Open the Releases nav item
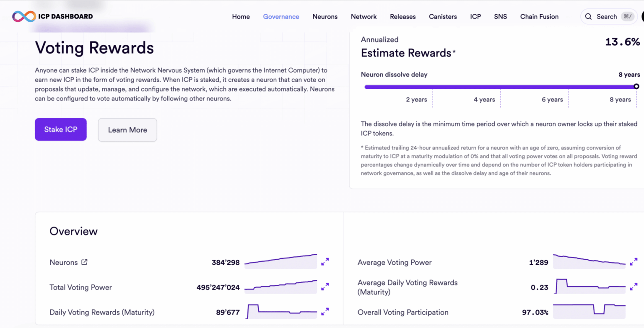The height and width of the screenshot is (328, 644). [402, 17]
